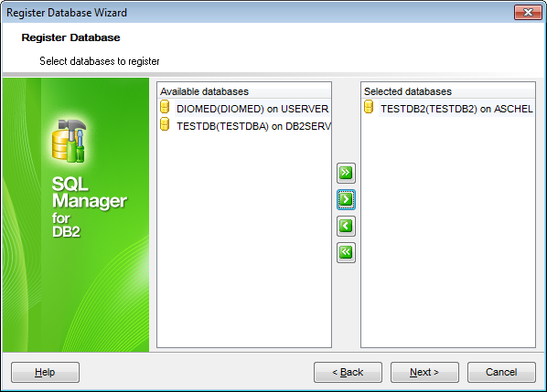Click the TESTDB2 database cylinder icon
Viewport: 547px width, 392px height.
coord(369,107)
